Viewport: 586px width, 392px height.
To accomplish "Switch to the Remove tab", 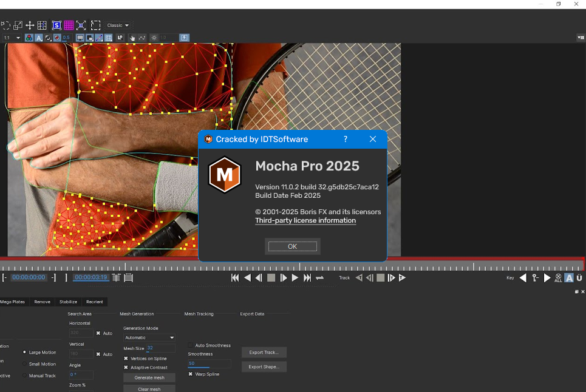I will click(x=43, y=302).
